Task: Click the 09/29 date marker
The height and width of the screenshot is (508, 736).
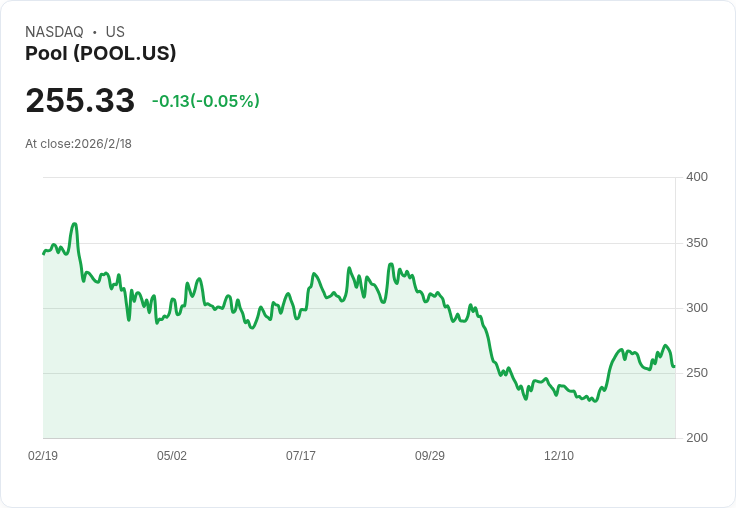Action: coord(430,456)
